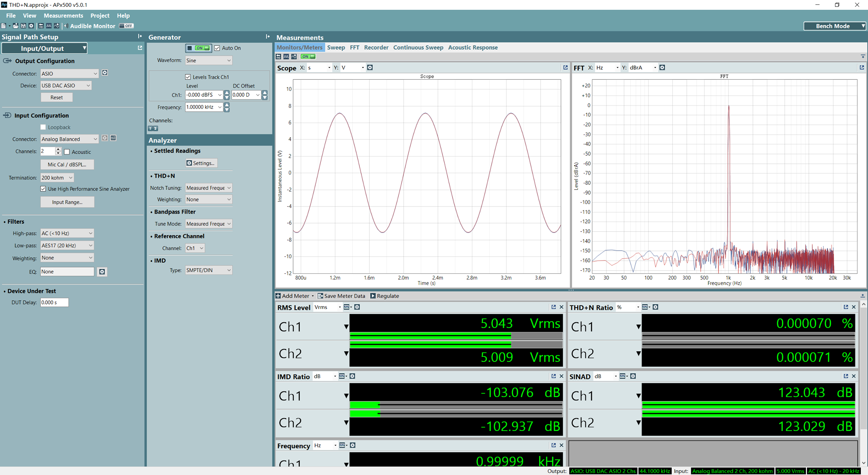The image size is (868, 475).
Task: Undock the Input/Output panel
Action: 140,48
